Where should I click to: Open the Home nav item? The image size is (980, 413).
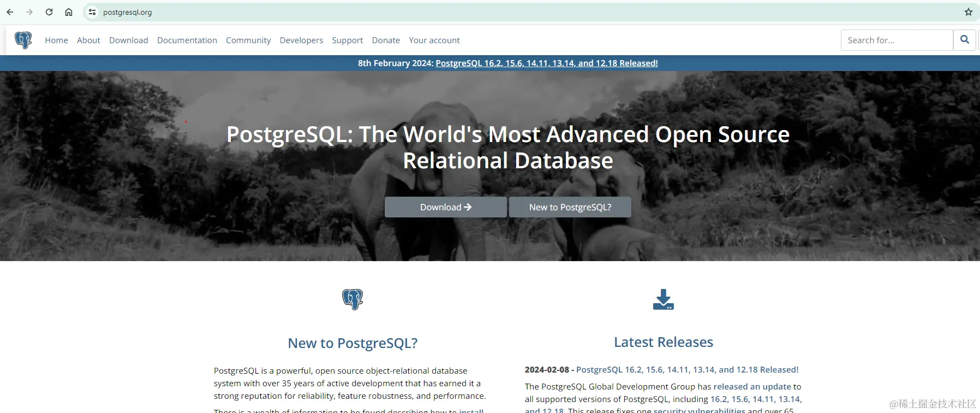(56, 40)
